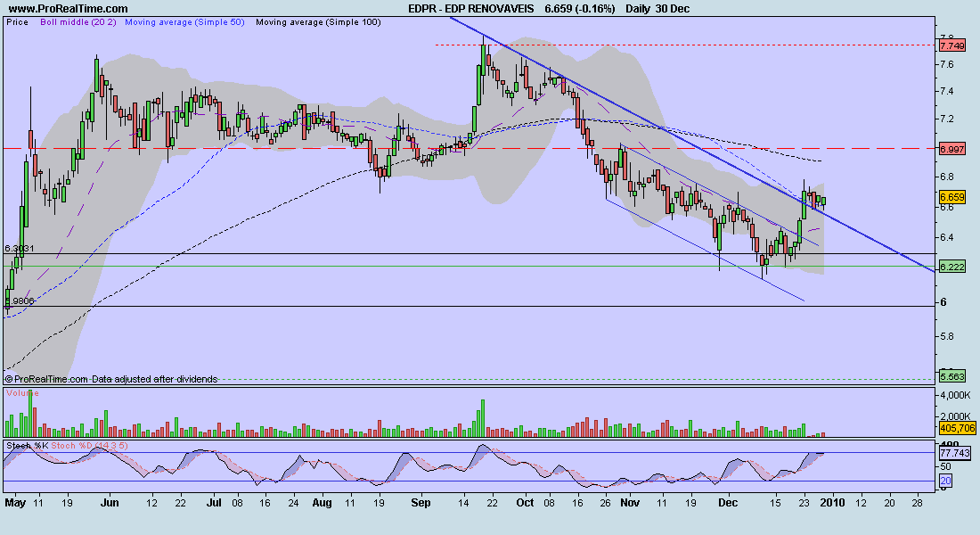
Task: Click the 50 stochastic axis tick
Action: [x=945, y=467]
